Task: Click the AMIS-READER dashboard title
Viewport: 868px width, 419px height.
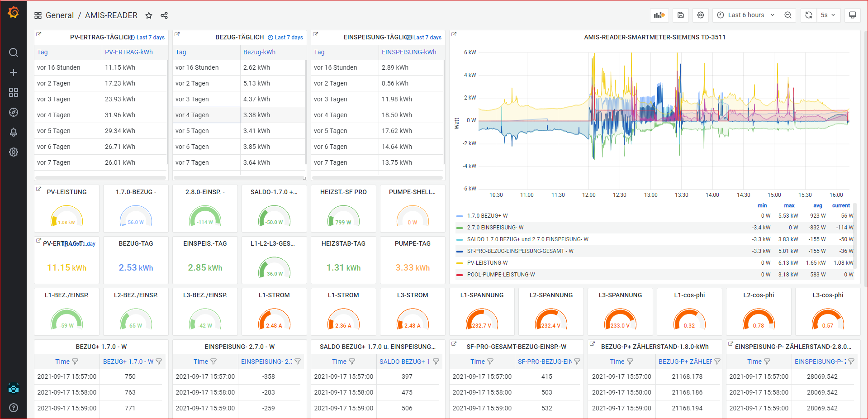Action: tap(111, 15)
